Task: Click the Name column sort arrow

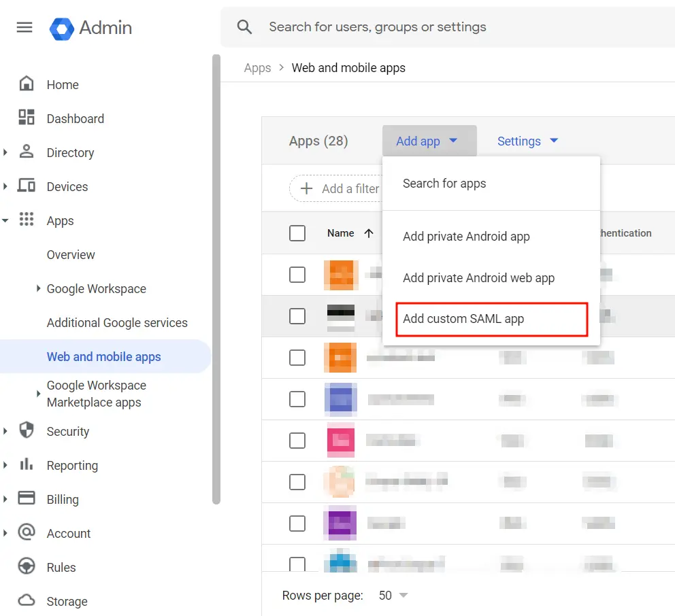Action: pyautogui.click(x=369, y=233)
